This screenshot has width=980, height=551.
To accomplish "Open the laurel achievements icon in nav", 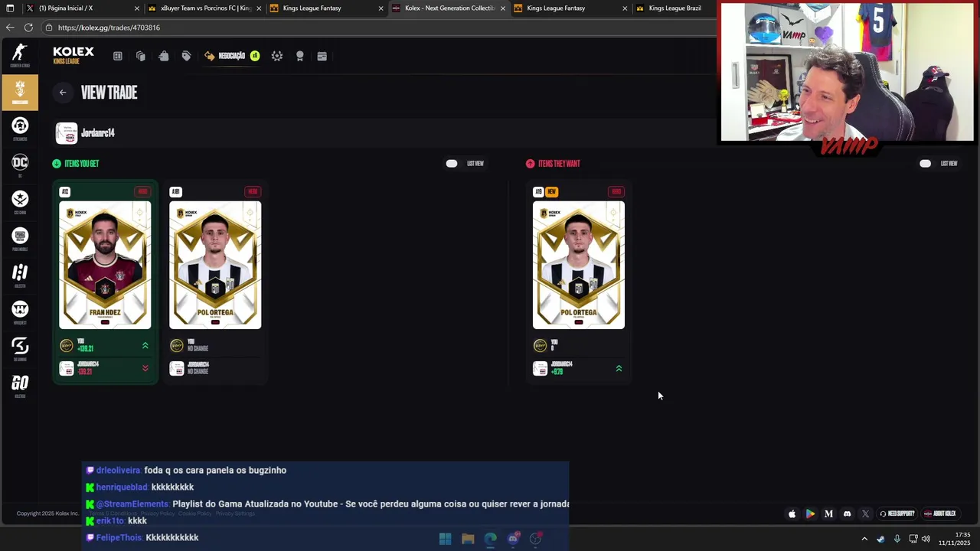I will [x=277, y=56].
